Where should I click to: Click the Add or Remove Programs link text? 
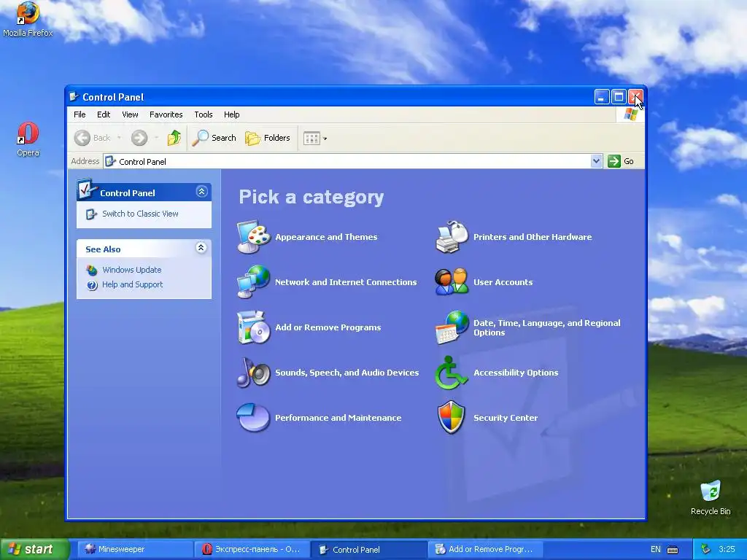pyautogui.click(x=328, y=327)
